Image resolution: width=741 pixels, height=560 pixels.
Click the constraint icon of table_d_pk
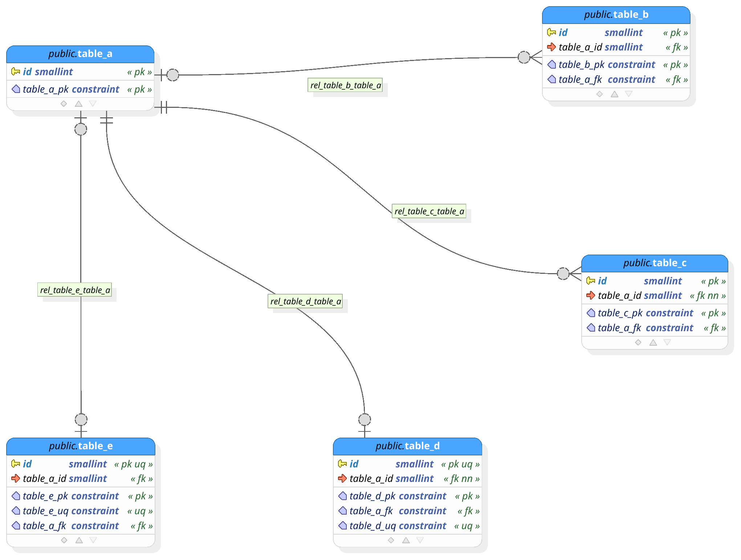click(x=342, y=496)
